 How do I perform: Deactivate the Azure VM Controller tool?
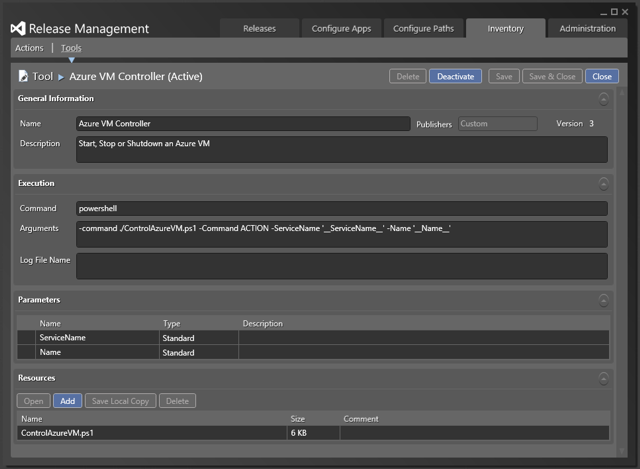(x=456, y=76)
